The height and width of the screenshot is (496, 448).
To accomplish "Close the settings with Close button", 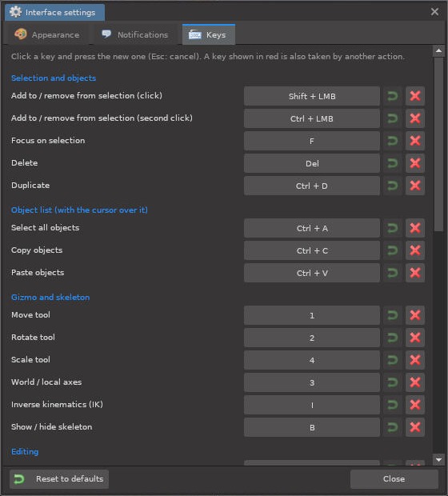I will pyautogui.click(x=394, y=479).
